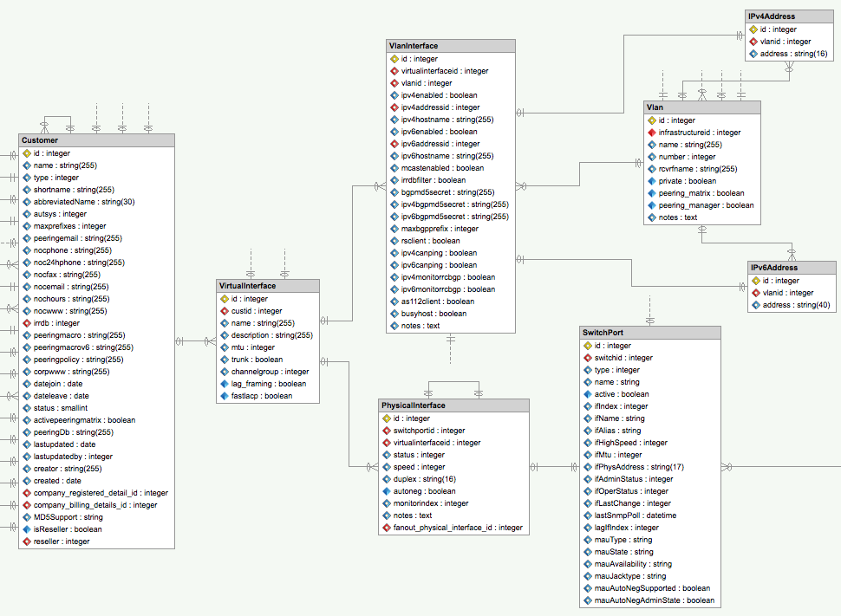This screenshot has height=616, width=841.
Task: Click the field 'trunk : boolean' in VirtualInterface
Action: pos(257,360)
